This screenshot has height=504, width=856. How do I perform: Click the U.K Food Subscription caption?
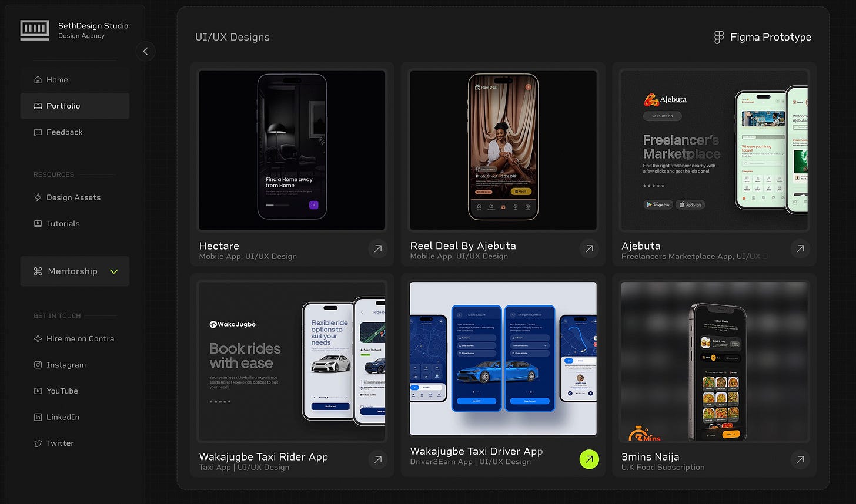(663, 468)
